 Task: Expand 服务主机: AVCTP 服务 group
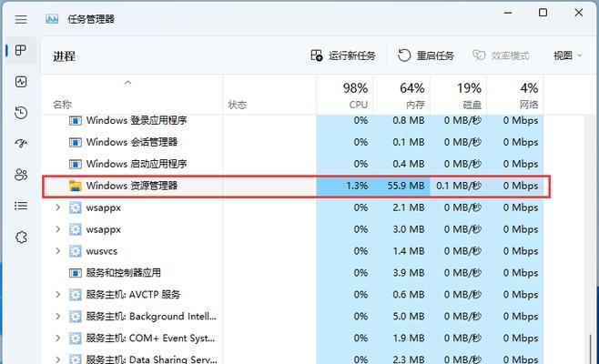tap(57, 295)
